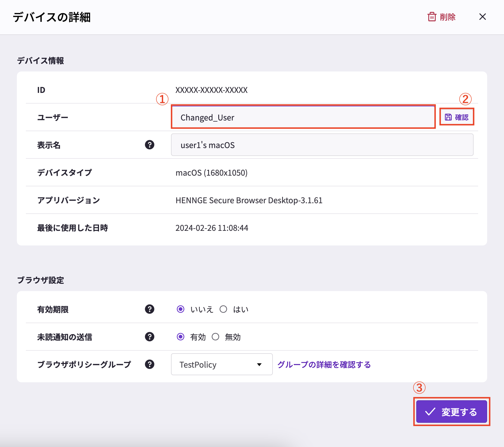504x447 pixels.
Task: Click the help icon beside 未読通知の送信
Action: pos(150,337)
